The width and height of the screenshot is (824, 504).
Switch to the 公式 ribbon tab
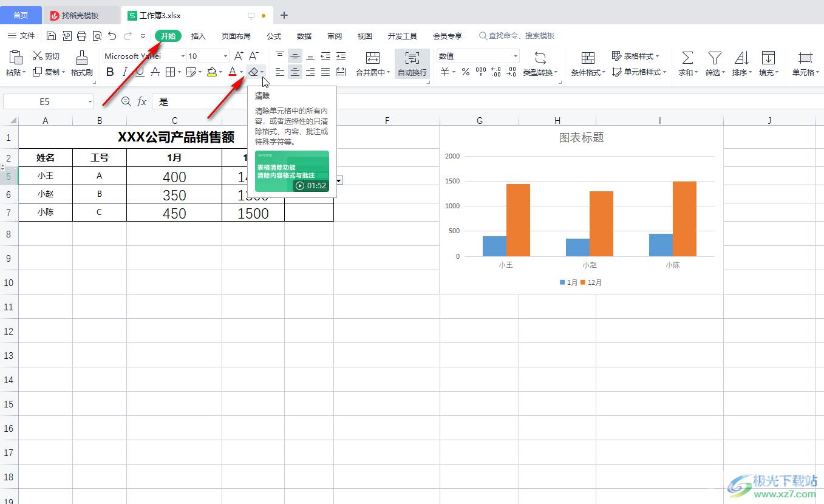point(274,36)
